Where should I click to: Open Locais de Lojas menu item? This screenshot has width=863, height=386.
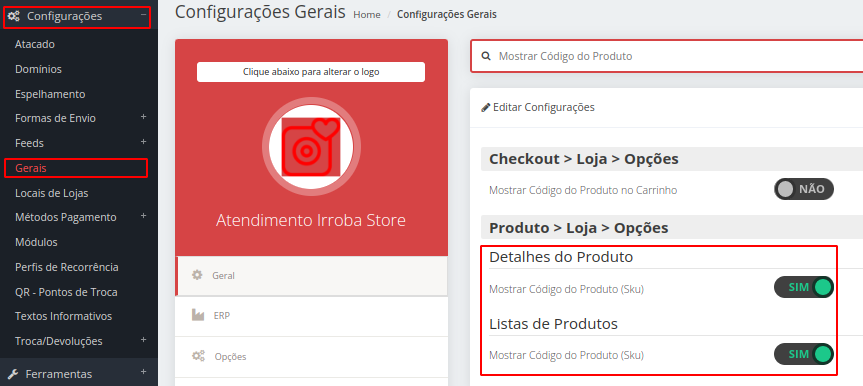[52, 193]
